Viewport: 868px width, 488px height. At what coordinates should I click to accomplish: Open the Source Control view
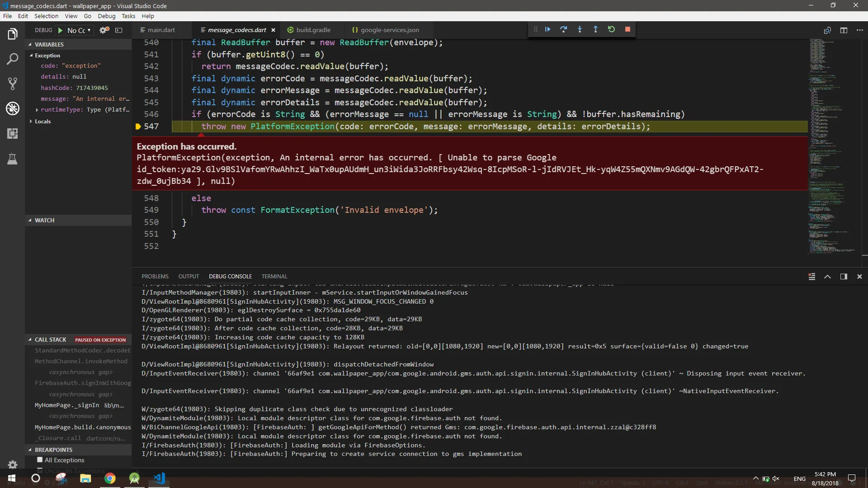point(12,84)
